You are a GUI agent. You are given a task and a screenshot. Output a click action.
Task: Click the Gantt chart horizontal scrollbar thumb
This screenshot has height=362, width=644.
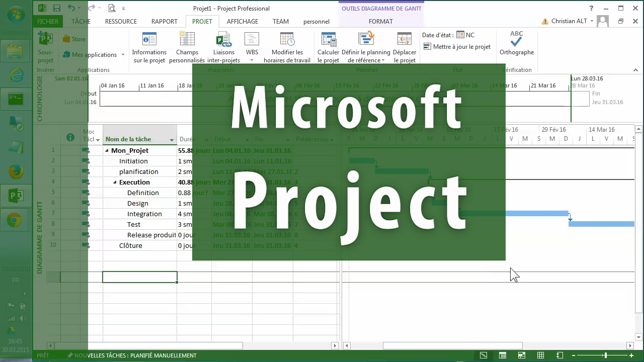[452, 345]
